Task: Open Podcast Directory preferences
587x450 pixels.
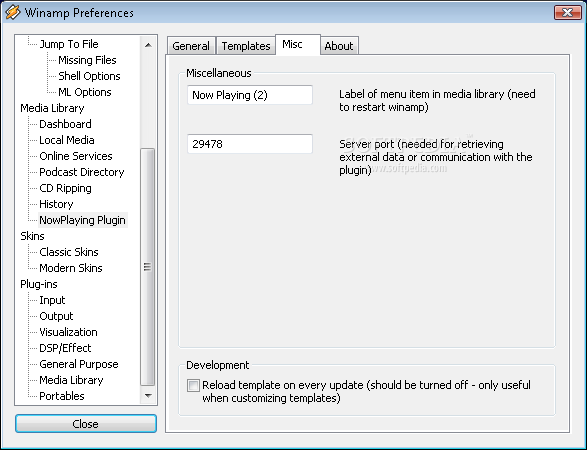Action: [x=82, y=172]
